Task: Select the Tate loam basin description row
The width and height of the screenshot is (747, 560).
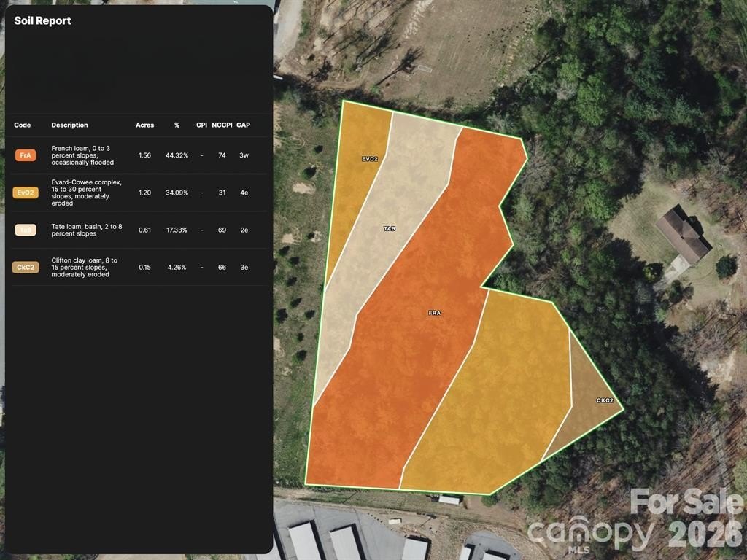Action: coord(138,230)
